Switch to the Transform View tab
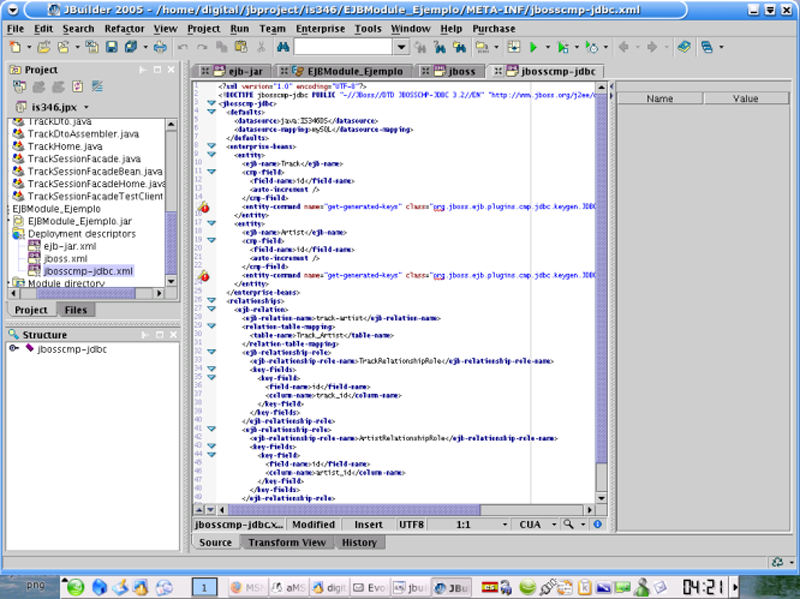This screenshot has height=599, width=800. (x=287, y=542)
